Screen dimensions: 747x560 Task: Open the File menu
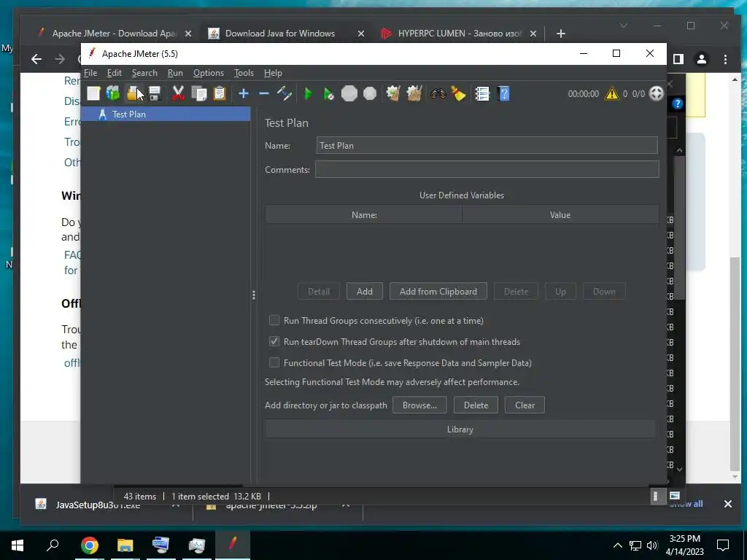(x=90, y=73)
